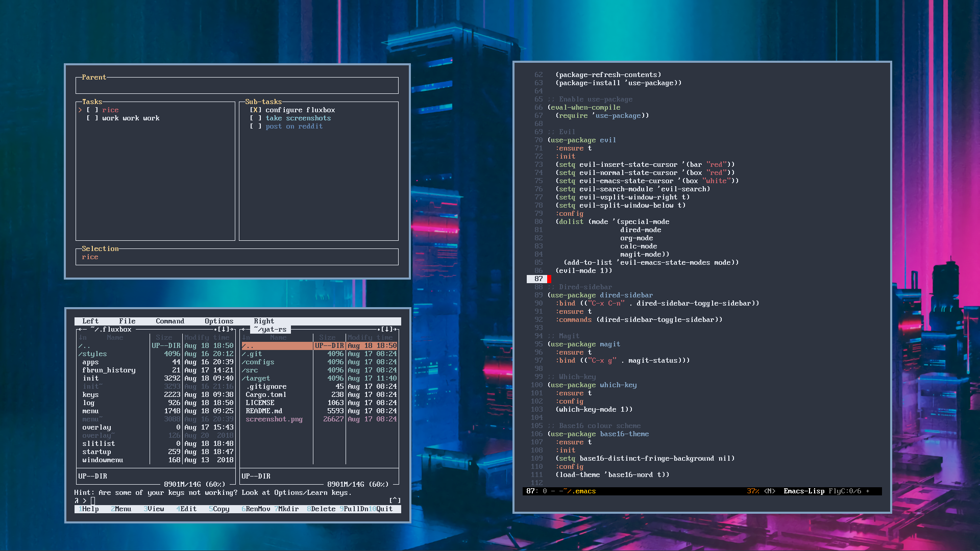980x551 pixels.
Task: Open right panel [↓] history dropdown
Action: 386,329
